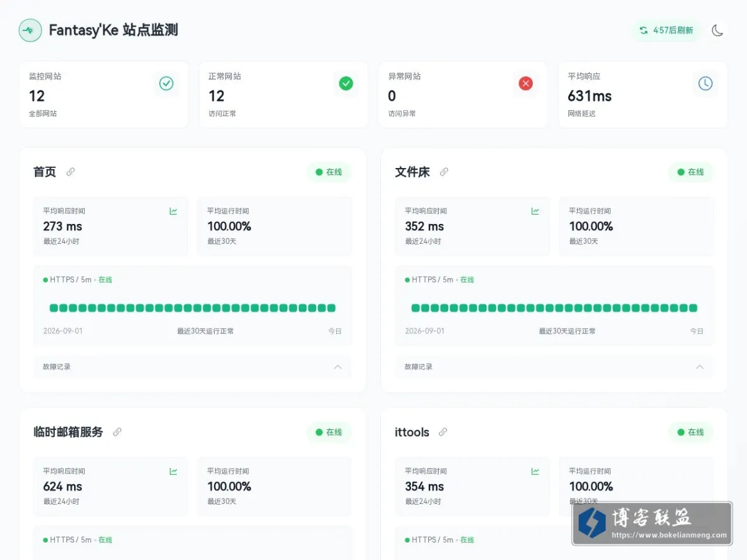747x560 pixels.
Task: Click 今日 label in 文件床 timeline
Action: [x=697, y=331]
